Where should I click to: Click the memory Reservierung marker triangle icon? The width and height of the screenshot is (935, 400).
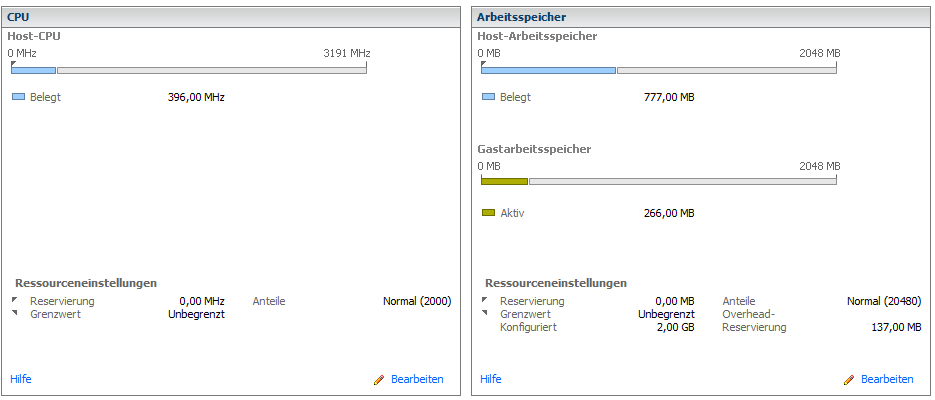[x=485, y=300]
